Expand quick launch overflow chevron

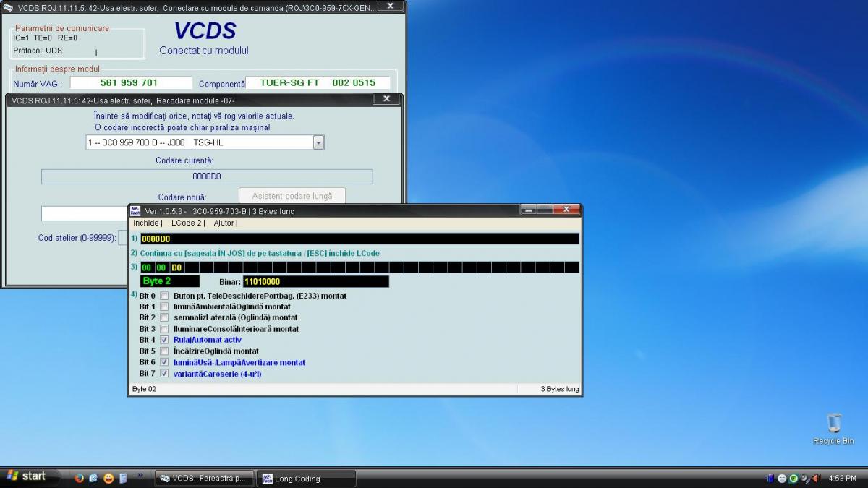point(140,476)
